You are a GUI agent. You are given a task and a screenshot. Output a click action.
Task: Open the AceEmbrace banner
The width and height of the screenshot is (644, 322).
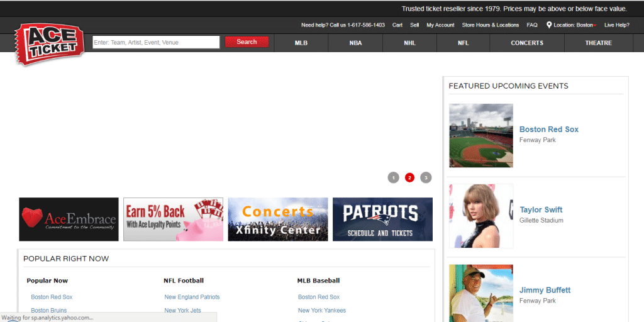69,219
